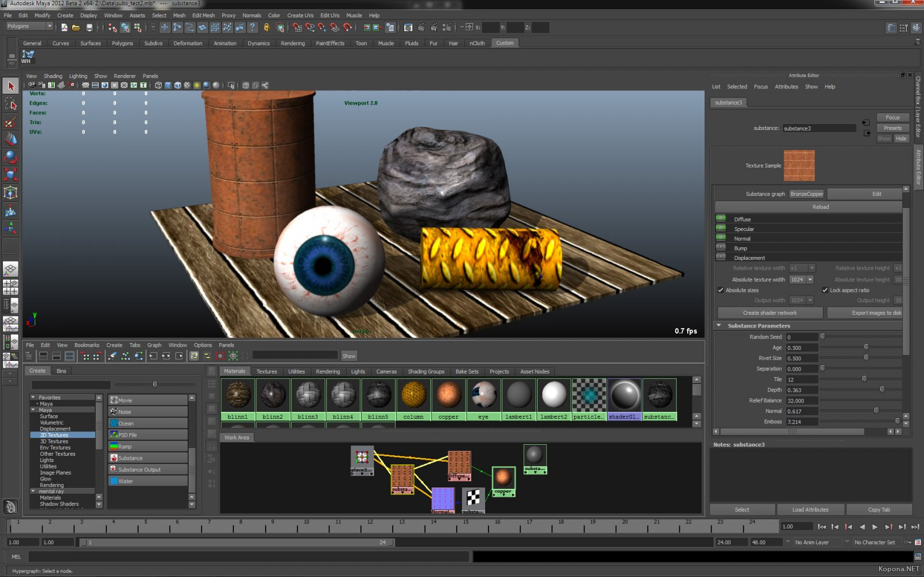This screenshot has width=924, height=577.
Task: Open the Relative texture width x1 dropdown
Action: 802,268
